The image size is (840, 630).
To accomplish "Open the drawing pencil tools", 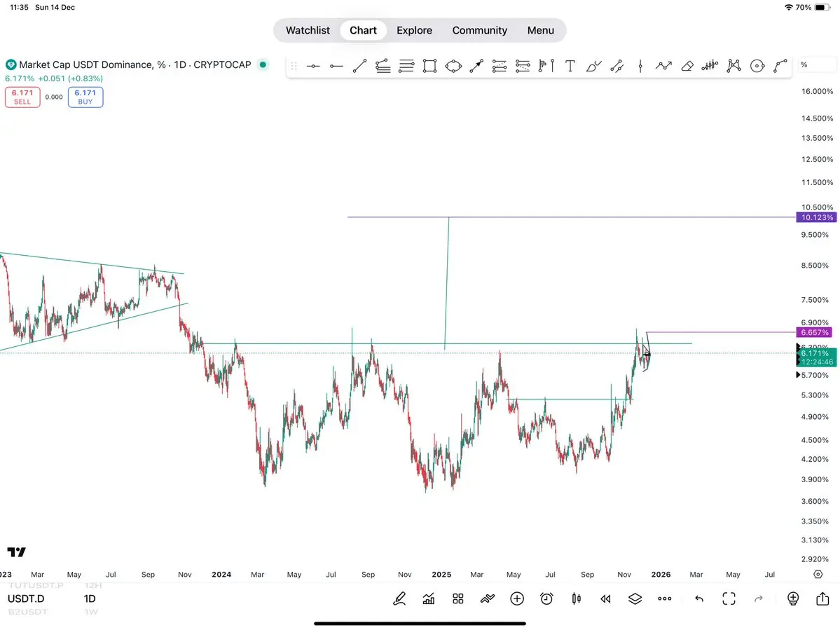I will 399,599.
